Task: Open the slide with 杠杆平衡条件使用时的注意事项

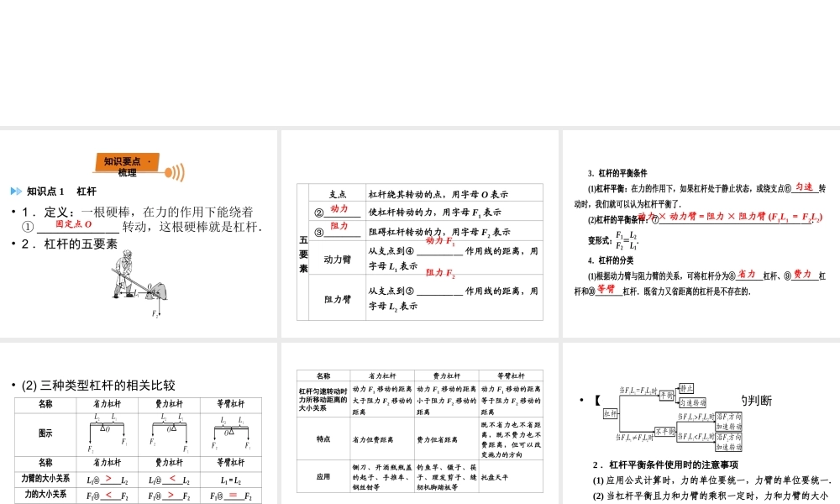Action: click(701, 423)
